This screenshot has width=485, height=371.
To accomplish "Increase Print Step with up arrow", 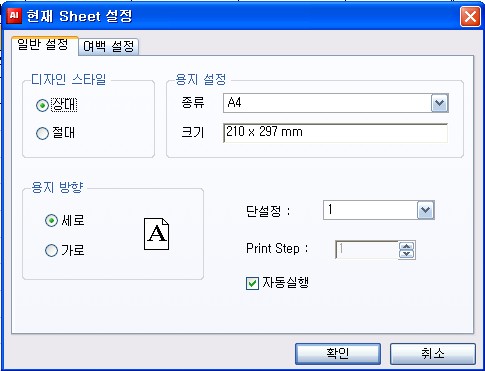I will tap(406, 246).
